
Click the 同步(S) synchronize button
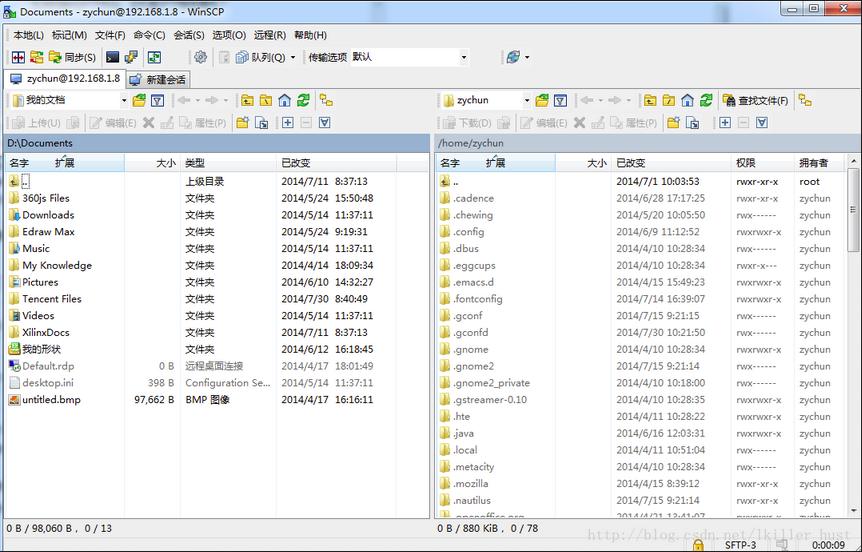coord(72,57)
